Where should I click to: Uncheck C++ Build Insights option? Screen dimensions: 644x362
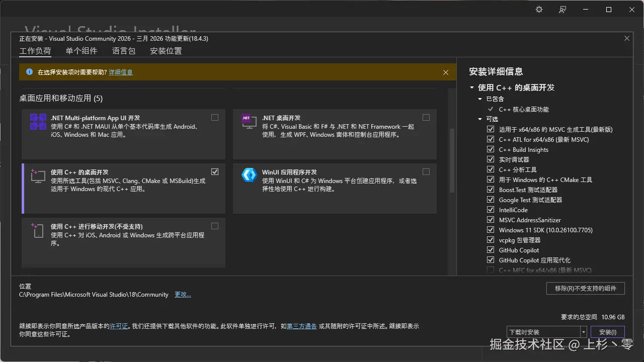tap(491, 149)
